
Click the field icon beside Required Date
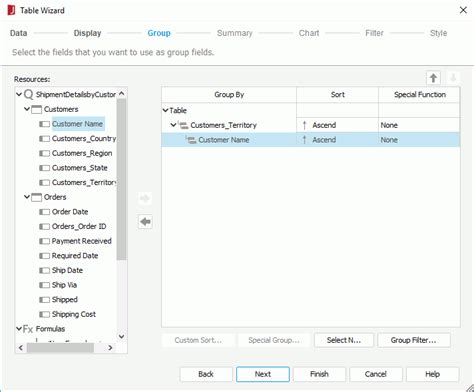tap(44, 256)
